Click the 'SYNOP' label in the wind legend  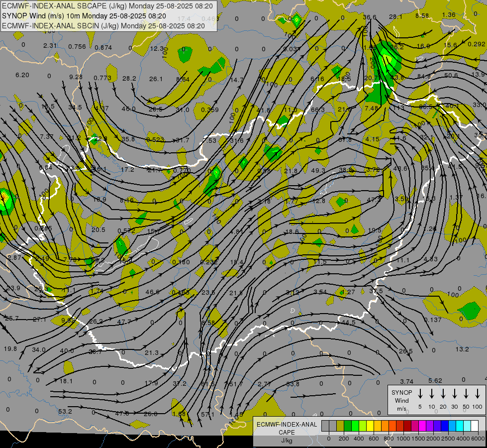[401, 393]
